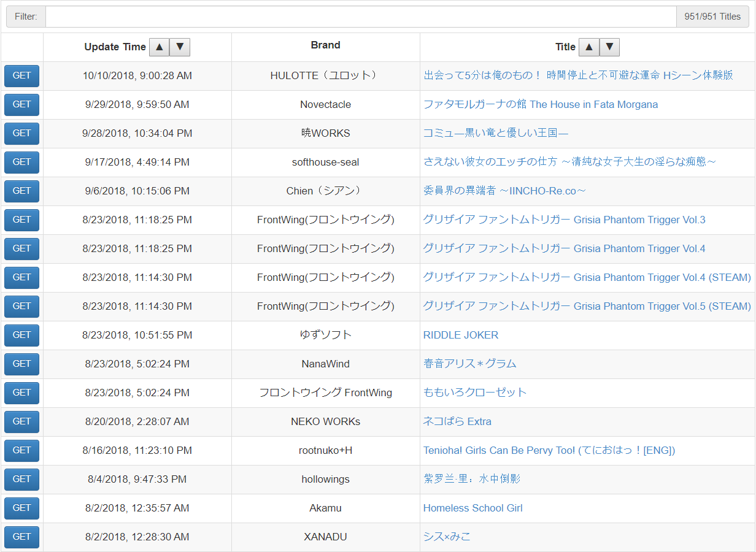This screenshot has width=756, height=552.
Task: Select brand cell フロントウイング FrontWing
Action: pyautogui.click(x=326, y=393)
